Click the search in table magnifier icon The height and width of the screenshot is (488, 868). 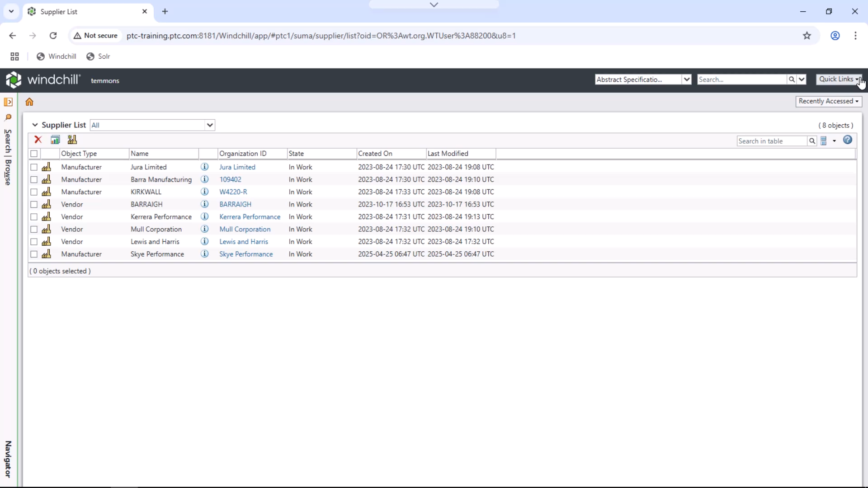point(812,141)
